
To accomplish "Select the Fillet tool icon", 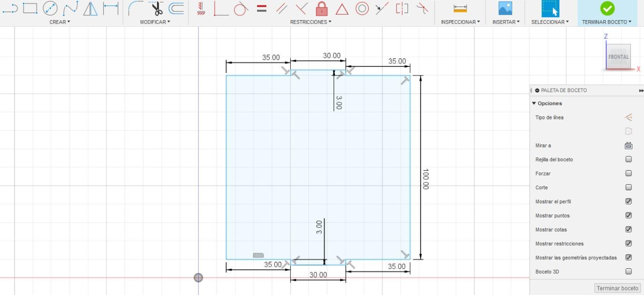I will tap(136, 8).
